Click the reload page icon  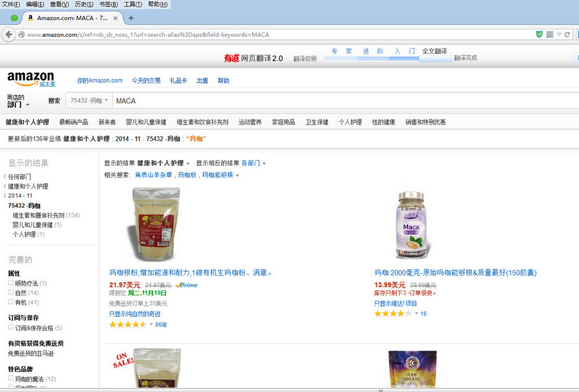point(567,34)
